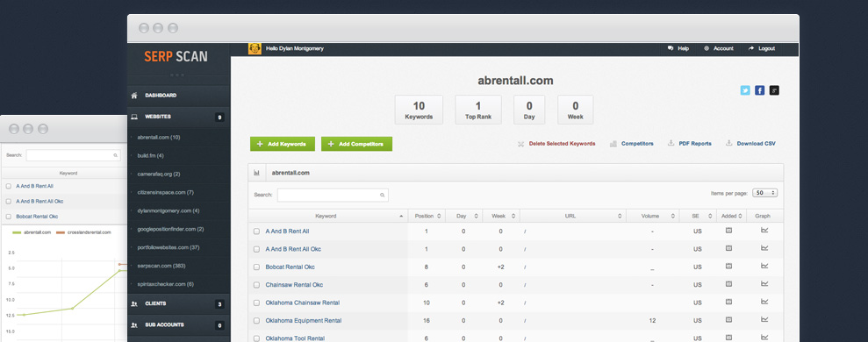Click the search magnifier icon in left window
The width and height of the screenshot is (868, 342).
click(115, 155)
